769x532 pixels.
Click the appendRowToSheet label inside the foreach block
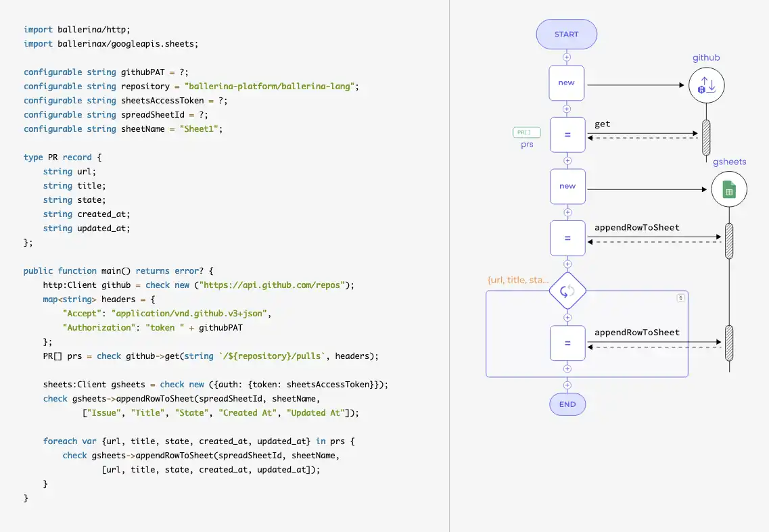pyautogui.click(x=636, y=332)
